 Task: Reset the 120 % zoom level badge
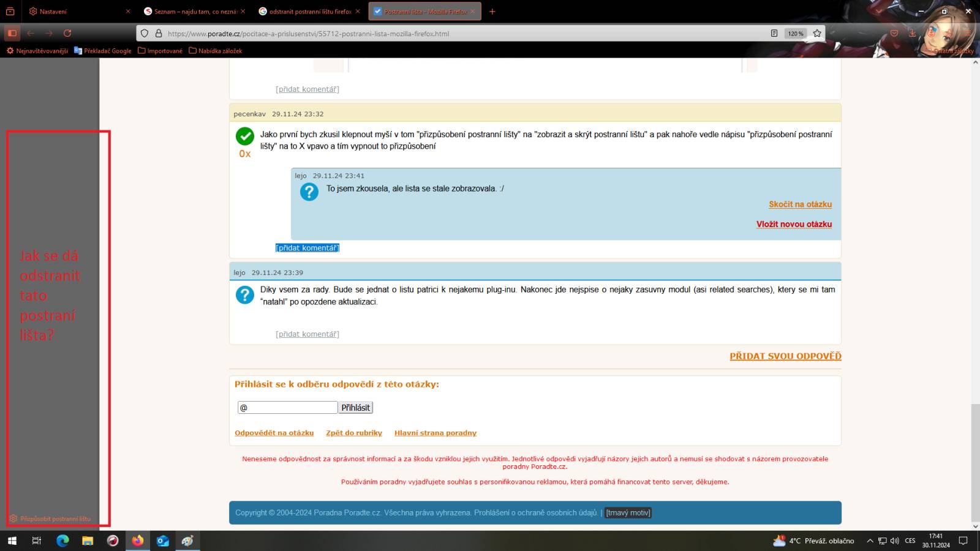pyautogui.click(x=796, y=34)
